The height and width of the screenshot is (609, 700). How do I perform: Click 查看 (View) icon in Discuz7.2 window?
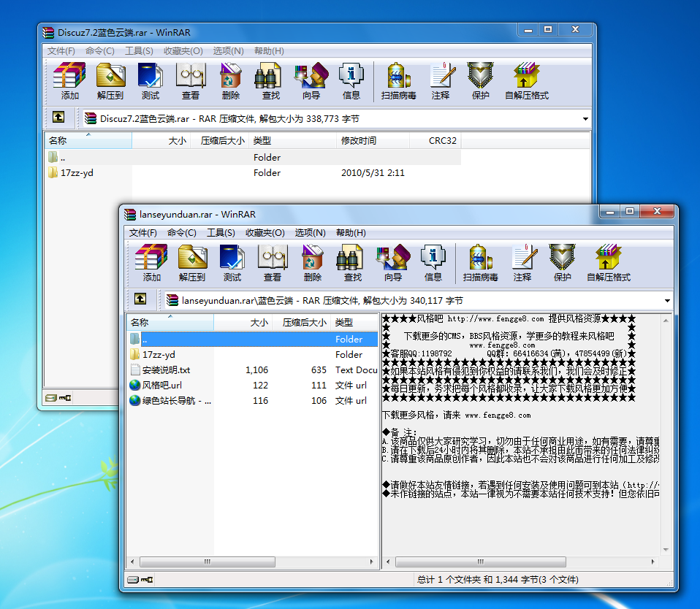click(191, 81)
